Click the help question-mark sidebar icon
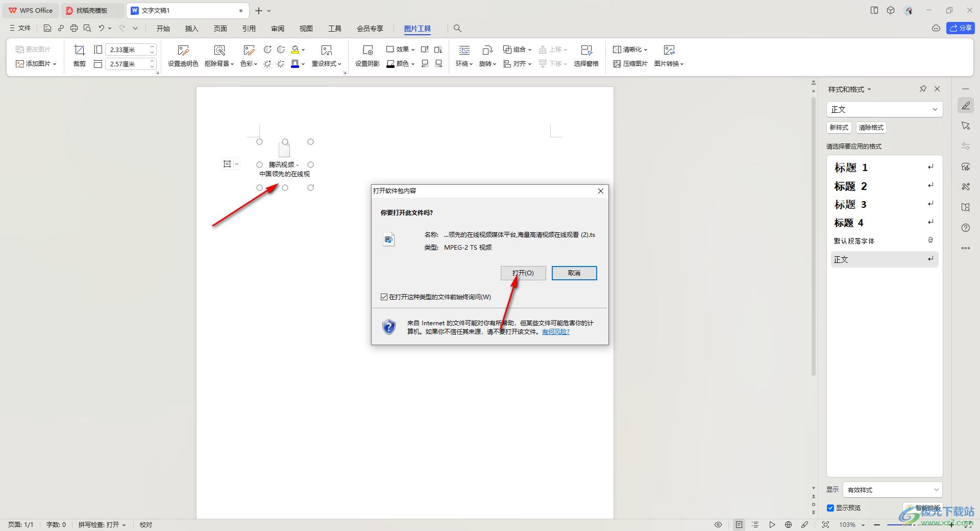Screen dimensions: 980x531 [966, 228]
